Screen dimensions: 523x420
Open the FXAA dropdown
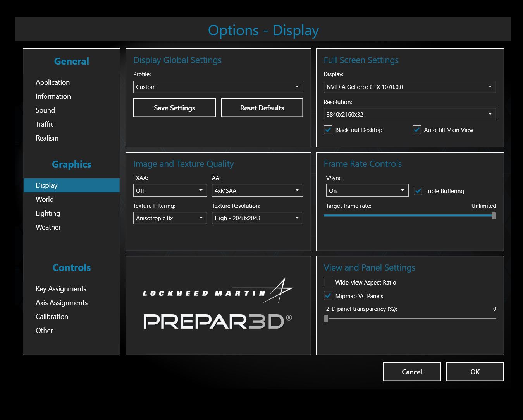[170, 190]
